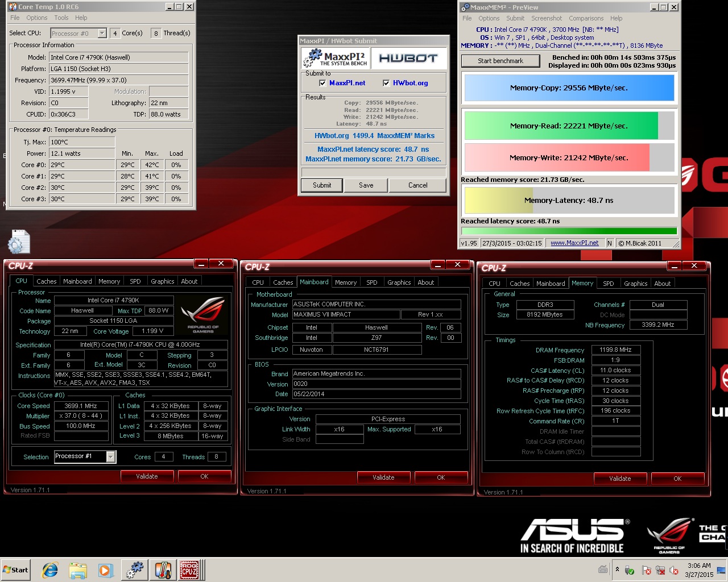Image resolution: width=728 pixels, height=582 pixels.
Task: Open Core Temp File menu
Action: (15, 18)
